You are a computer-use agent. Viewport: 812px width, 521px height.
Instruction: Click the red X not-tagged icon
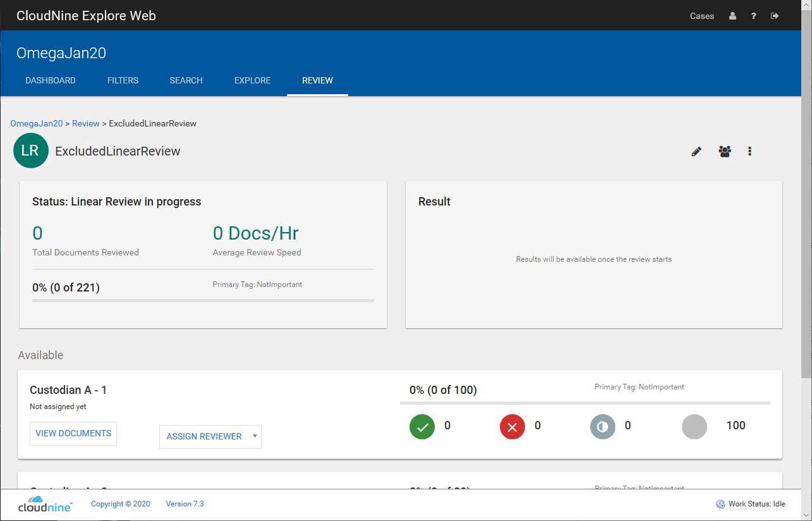512,427
